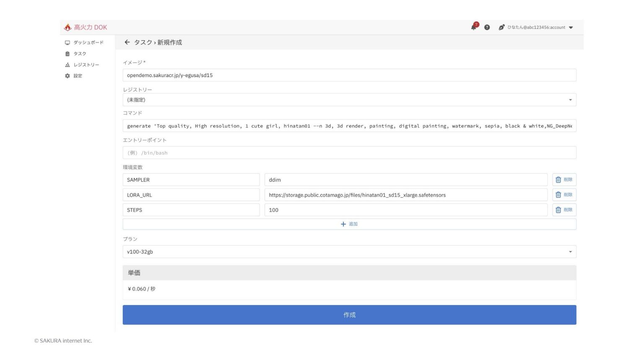Image resolution: width=644 pixels, height=362 pixels.
Task: Open the レジストリー selection dropdown
Action: point(570,100)
